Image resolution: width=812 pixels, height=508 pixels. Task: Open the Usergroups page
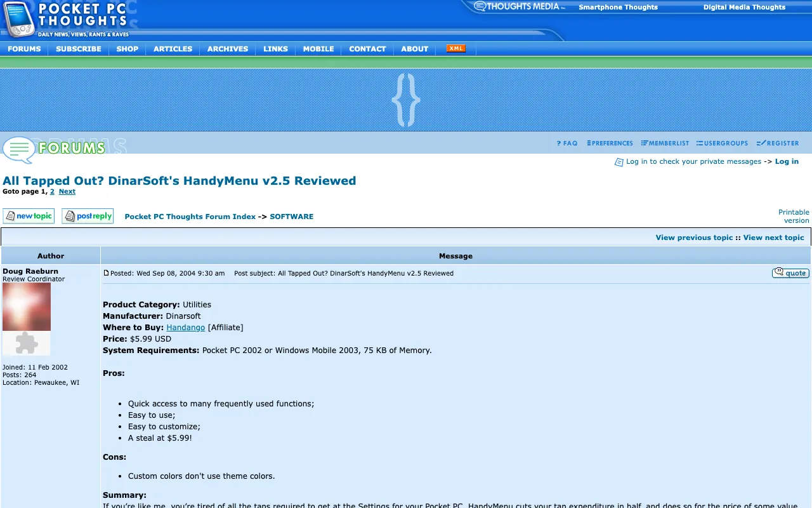tap(722, 144)
